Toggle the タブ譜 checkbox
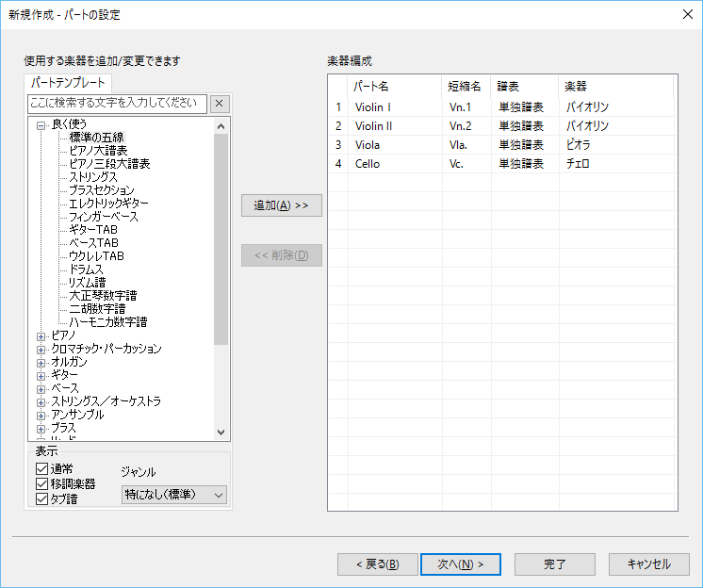Screen dimensions: 703x588 [x=41, y=499]
